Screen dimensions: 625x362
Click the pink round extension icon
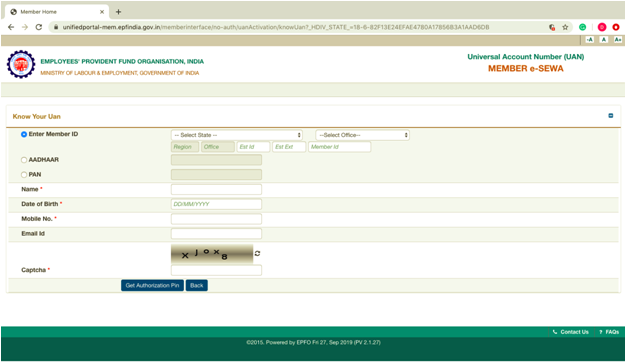602,27
